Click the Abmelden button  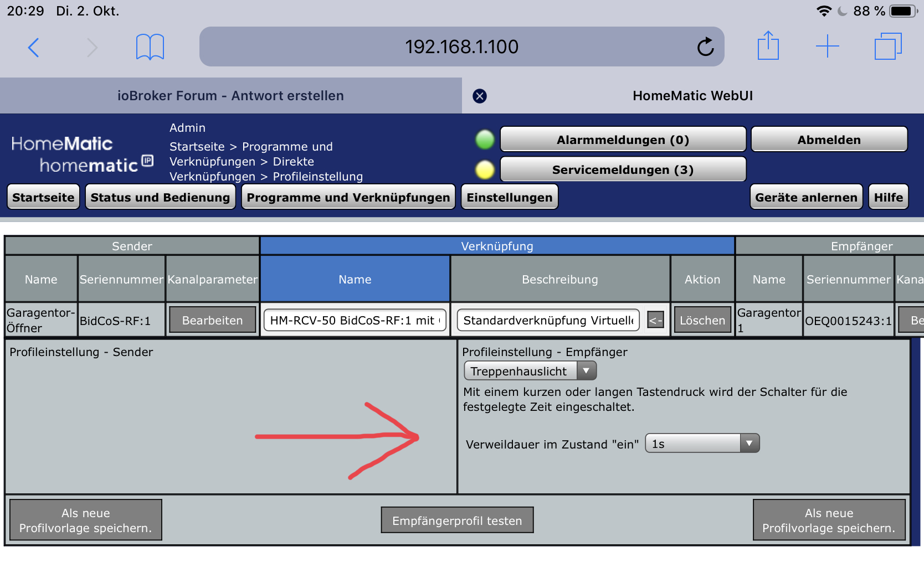click(829, 140)
